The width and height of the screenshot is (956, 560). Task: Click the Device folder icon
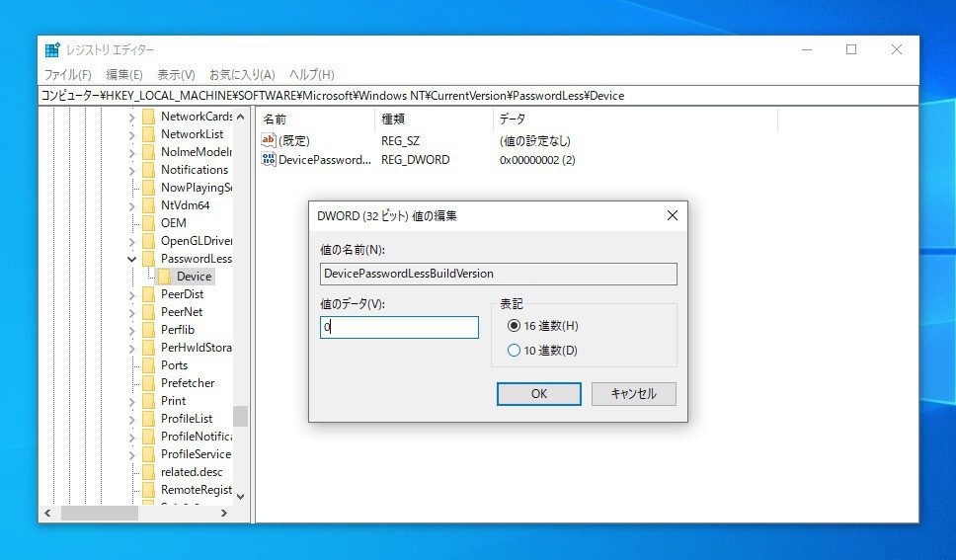(x=164, y=277)
